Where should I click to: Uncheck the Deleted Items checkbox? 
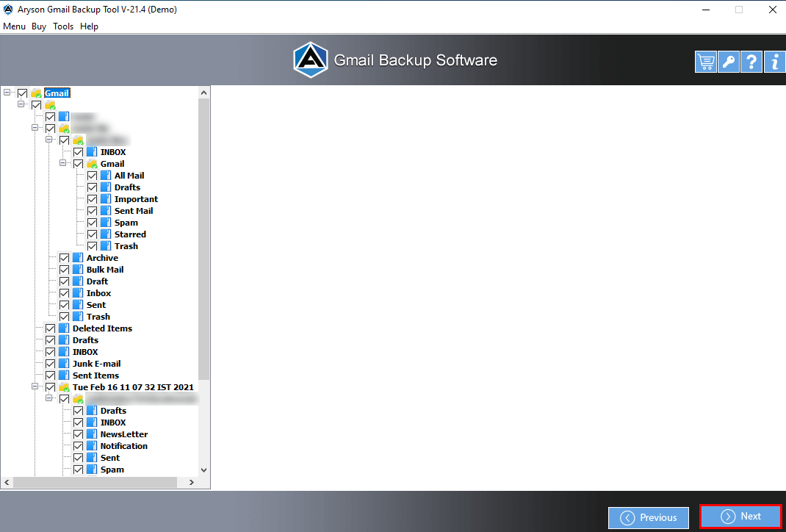pos(50,328)
